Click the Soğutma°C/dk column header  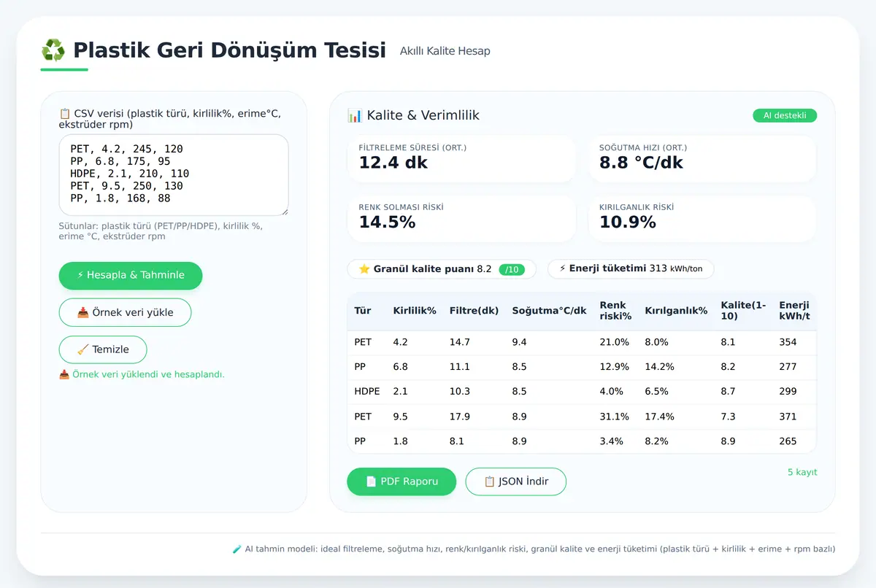[x=549, y=311]
